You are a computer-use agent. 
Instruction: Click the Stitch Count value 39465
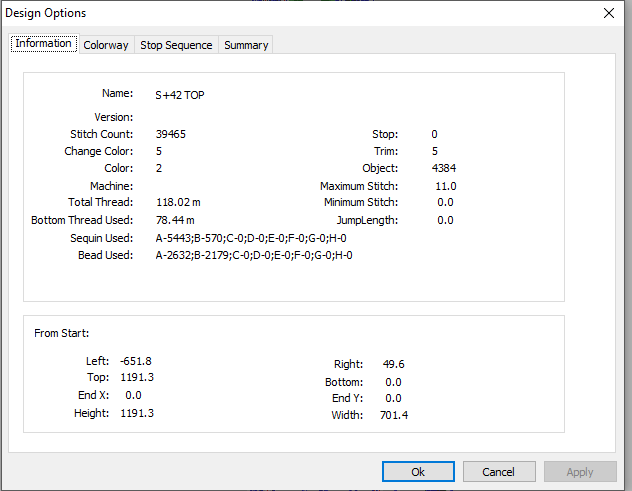coord(170,134)
